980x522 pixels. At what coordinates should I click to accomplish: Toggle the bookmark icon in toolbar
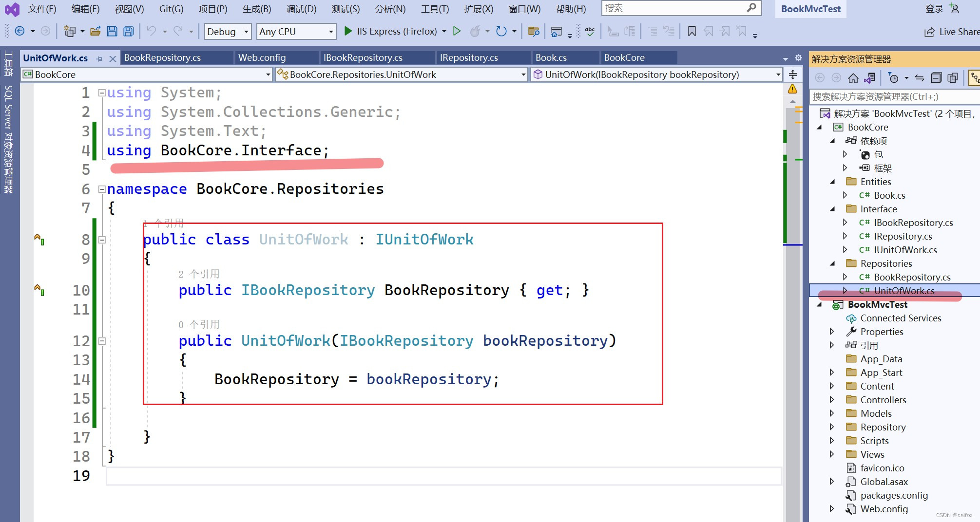(x=692, y=32)
